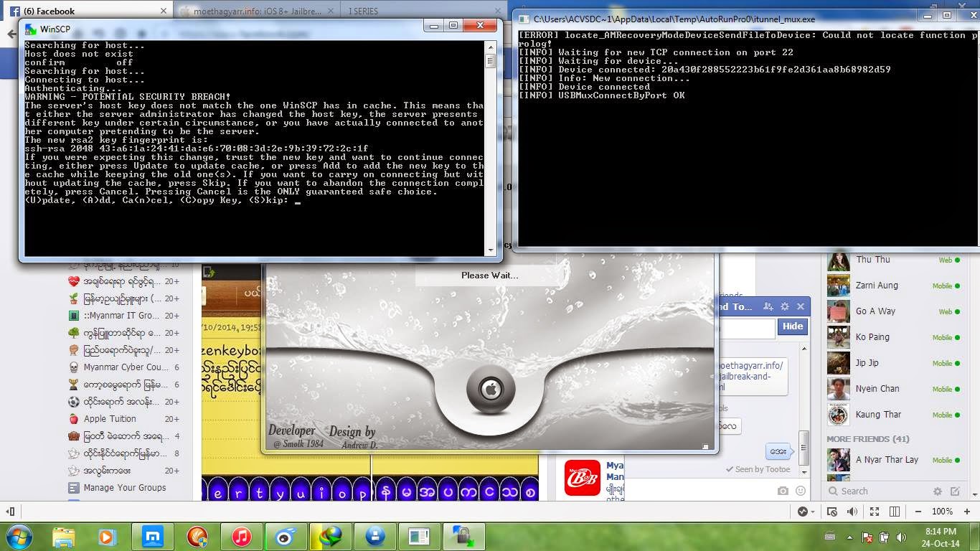Open the emoticon picker in chat
This screenshot has width=980, height=551.
coord(800,491)
